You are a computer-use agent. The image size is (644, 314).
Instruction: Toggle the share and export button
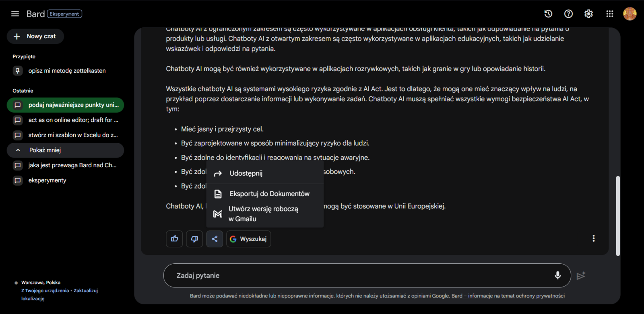(x=215, y=239)
